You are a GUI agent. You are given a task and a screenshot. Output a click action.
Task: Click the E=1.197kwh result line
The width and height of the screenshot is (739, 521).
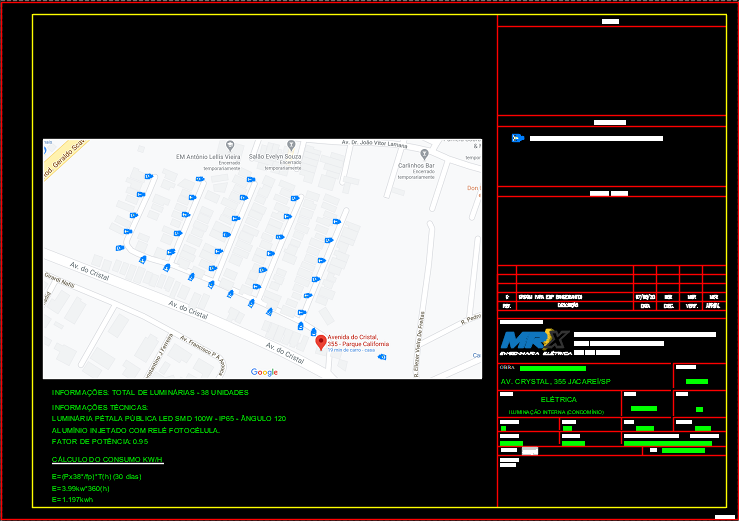click(x=72, y=499)
